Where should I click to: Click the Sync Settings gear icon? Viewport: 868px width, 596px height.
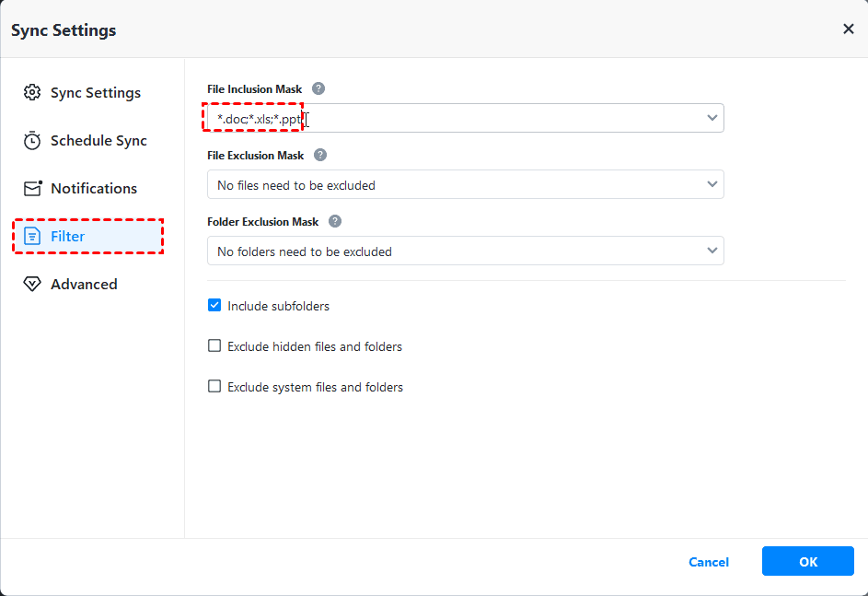[32, 93]
